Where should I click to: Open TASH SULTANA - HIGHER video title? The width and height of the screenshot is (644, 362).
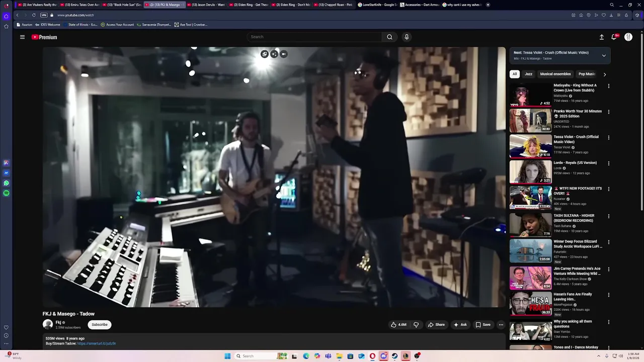(574, 218)
